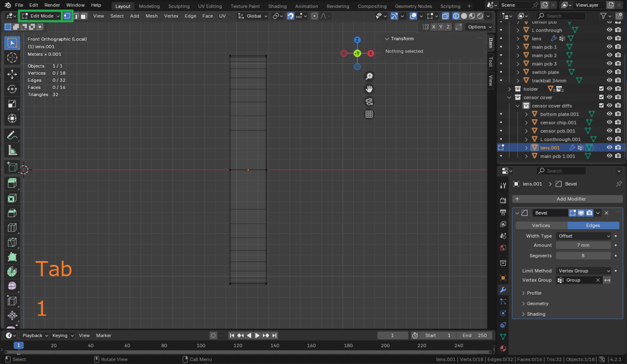Expand the Shading section
Image resolution: width=627 pixels, height=364 pixels.
pyautogui.click(x=535, y=314)
